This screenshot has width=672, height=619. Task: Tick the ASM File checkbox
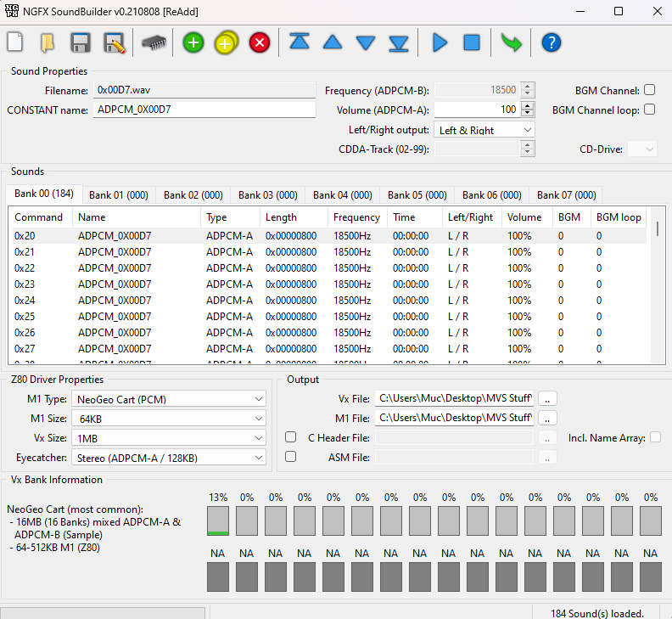click(290, 457)
